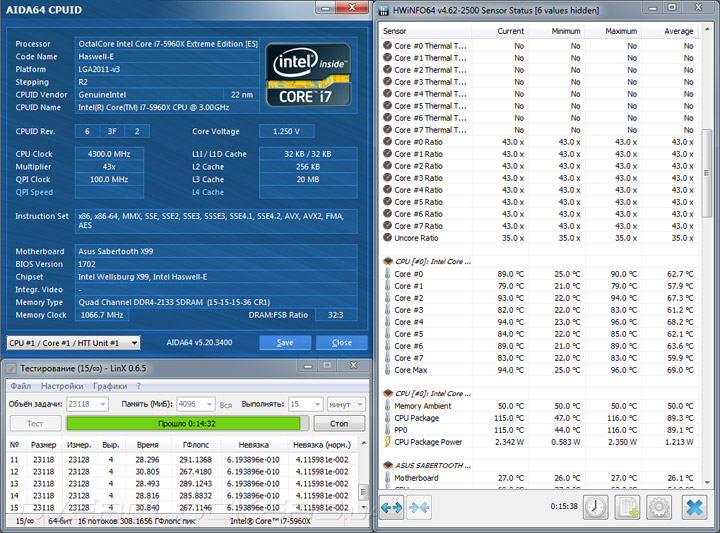
Task: Click LinX Время column header
Action: click(x=147, y=445)
